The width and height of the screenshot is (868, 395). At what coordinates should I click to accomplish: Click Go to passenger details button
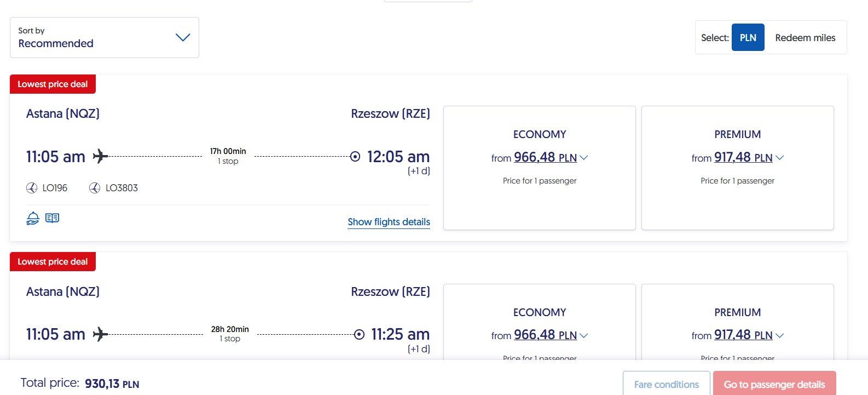point(774,383)
